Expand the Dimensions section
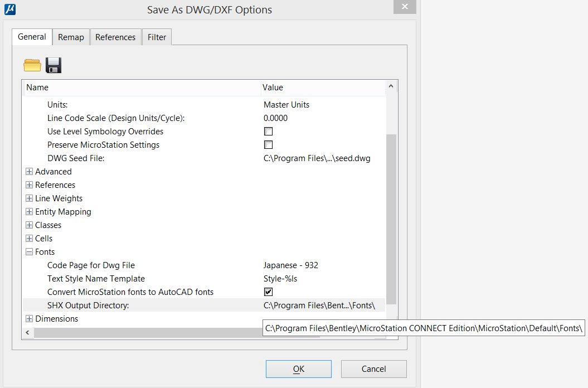588x388 pixels. 29,318
